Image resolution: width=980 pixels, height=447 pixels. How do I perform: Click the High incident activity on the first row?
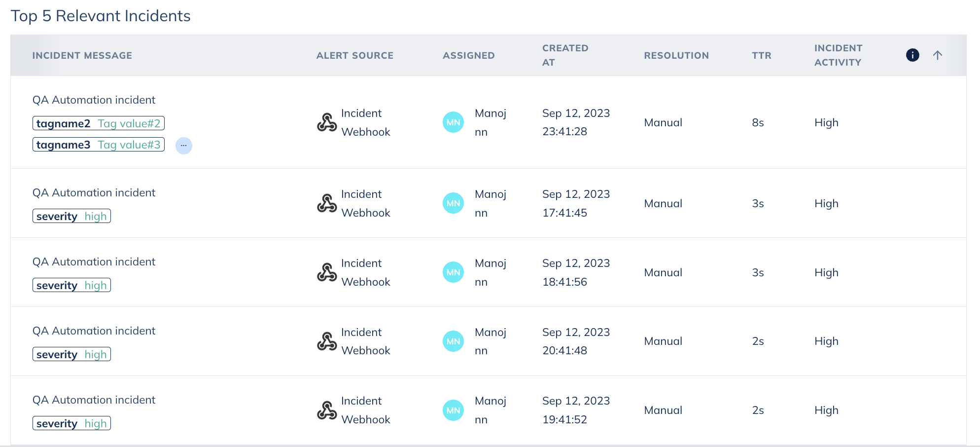826,122
